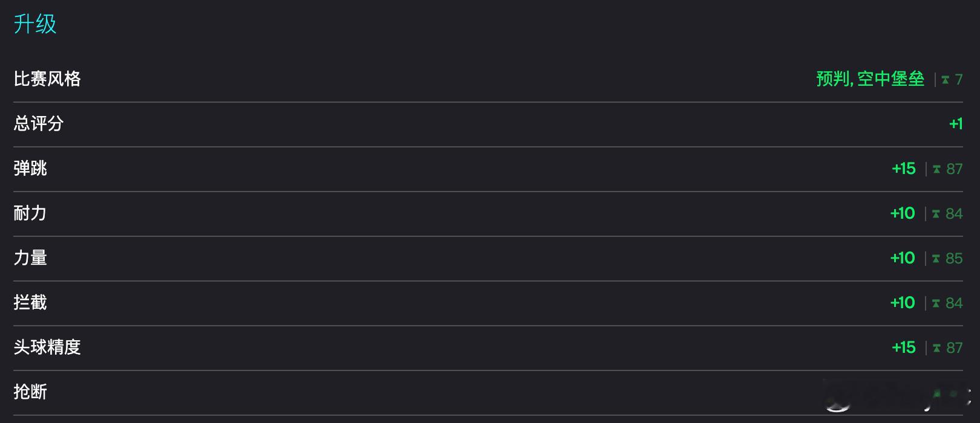This screenshot has height=423, width=980.
Task: Select the 比赛风格 row label
Action: (x=47, y=79)
